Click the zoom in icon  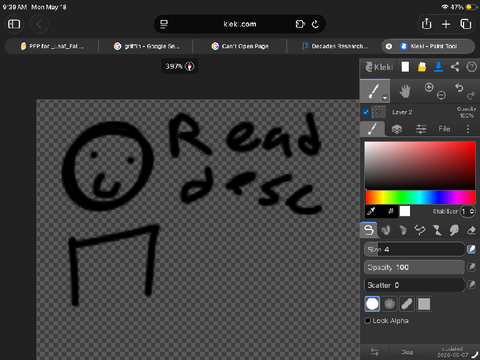[429, 87]
